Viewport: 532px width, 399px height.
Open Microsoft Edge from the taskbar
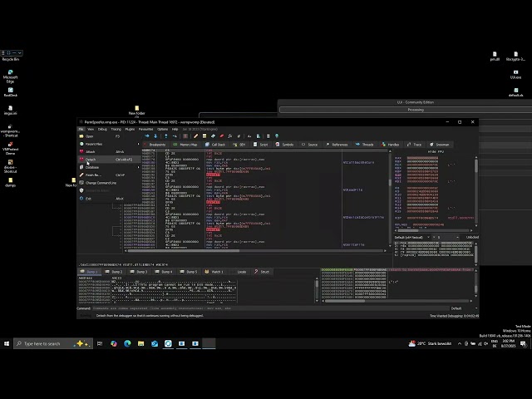[x=127, y=343]
